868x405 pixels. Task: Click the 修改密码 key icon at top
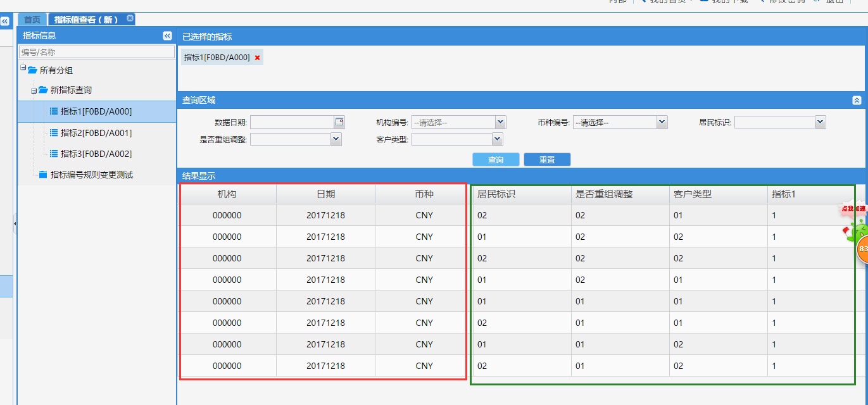(763, 2)
